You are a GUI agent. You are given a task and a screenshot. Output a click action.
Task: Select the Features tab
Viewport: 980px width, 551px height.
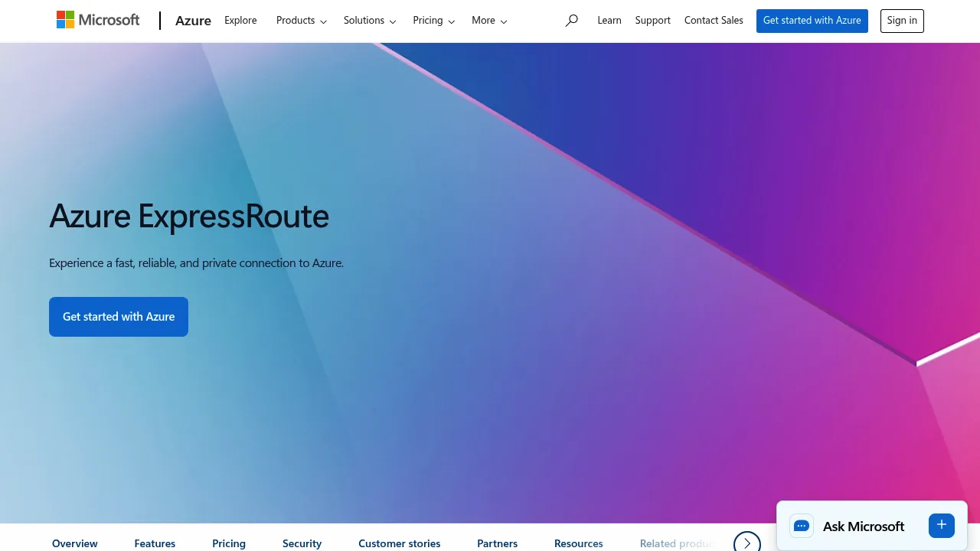155,543
